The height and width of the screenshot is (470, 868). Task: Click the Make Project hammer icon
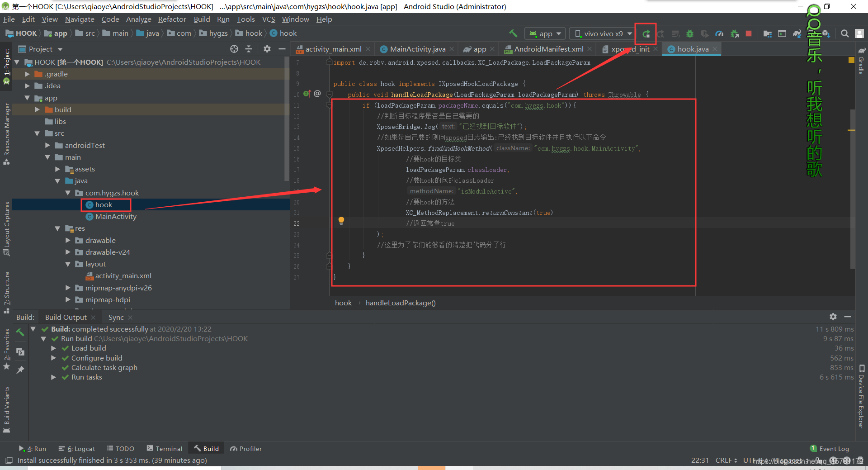(513, 33)
